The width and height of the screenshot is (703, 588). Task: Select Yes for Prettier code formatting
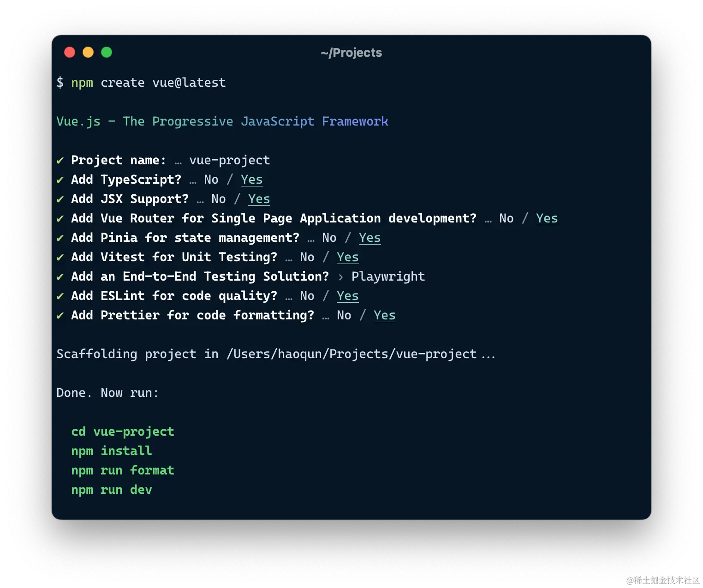pos(385,315)
